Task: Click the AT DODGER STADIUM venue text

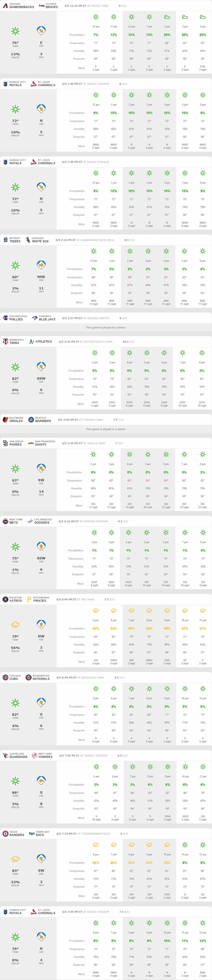Action: pos(94,521)
